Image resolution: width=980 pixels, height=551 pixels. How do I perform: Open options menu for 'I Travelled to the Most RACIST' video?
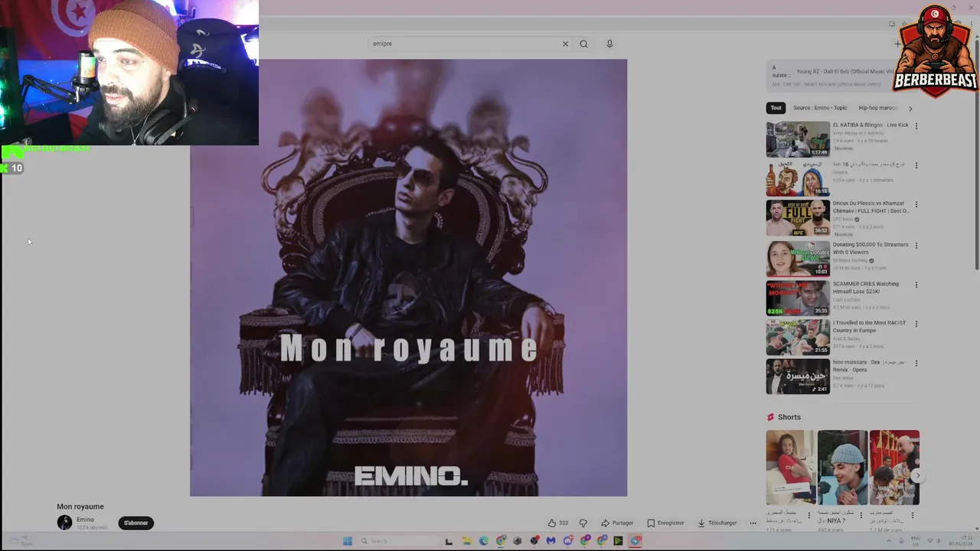click(x=916, y=324)
